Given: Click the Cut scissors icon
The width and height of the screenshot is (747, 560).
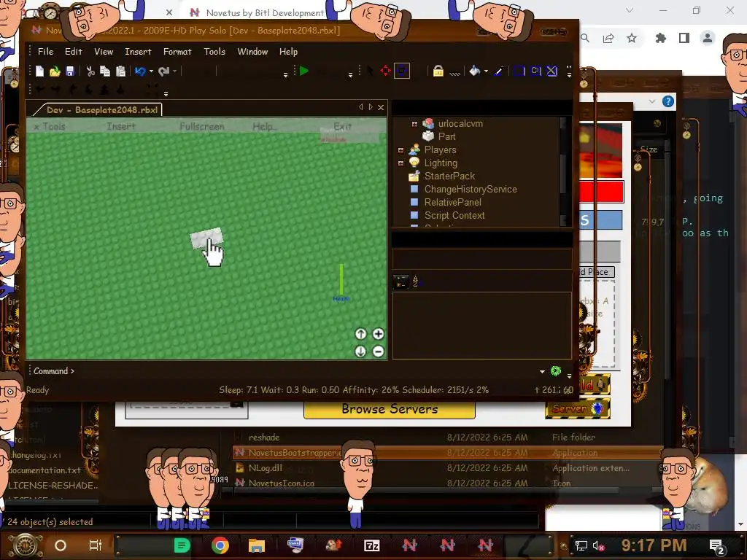Looking at the screenshot, I should pos(90,71).
